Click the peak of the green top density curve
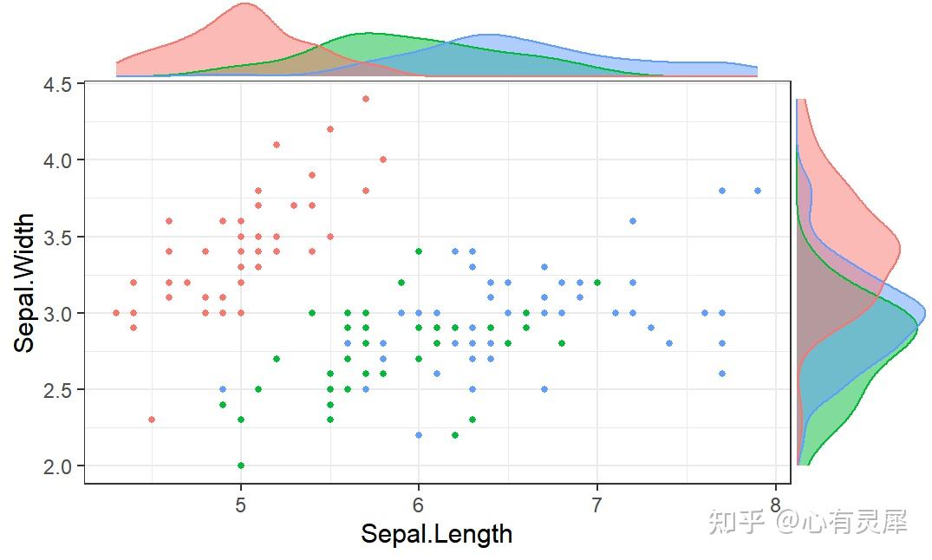Screen dimensions: 932x560 tap(368, 35)
